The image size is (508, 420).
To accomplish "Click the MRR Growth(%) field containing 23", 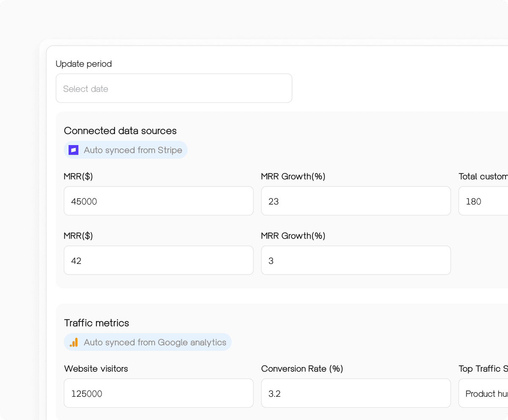I will [356, 201].
